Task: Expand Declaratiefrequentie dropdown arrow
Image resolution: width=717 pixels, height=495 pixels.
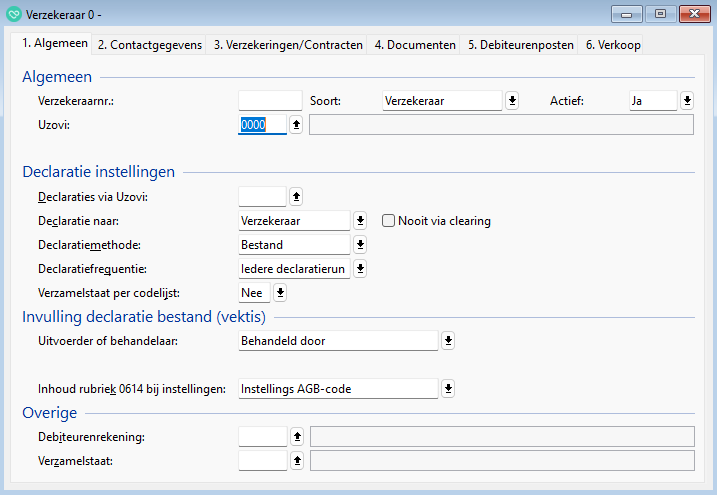Action: pyautogui.click(x=360, y=269)
